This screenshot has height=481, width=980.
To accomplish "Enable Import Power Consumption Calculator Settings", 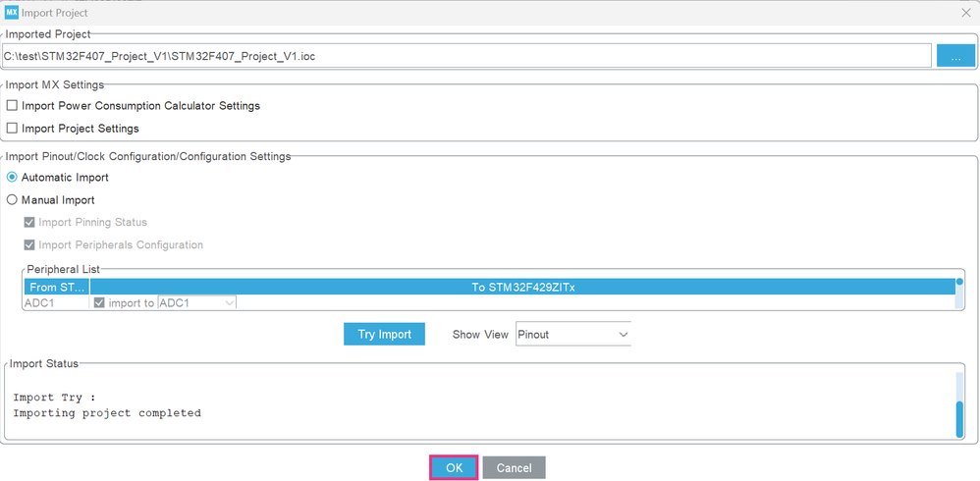I will pos(11,106).
